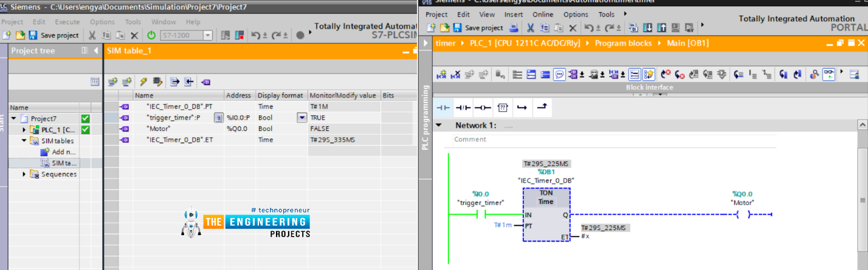868x270 pixels.
Task: Click the lightning modify-values icon in SIM table
Action: pyautogui.click(x=143, y=81)
